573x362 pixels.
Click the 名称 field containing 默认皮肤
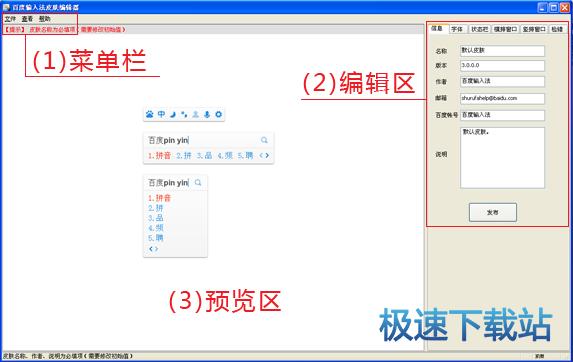pos(502,50)
